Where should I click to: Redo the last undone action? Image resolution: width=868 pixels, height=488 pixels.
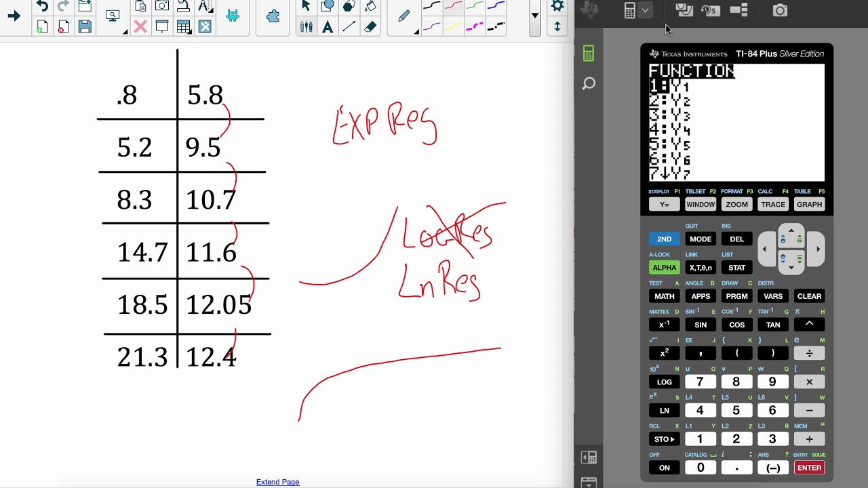[x=63, y=7]
